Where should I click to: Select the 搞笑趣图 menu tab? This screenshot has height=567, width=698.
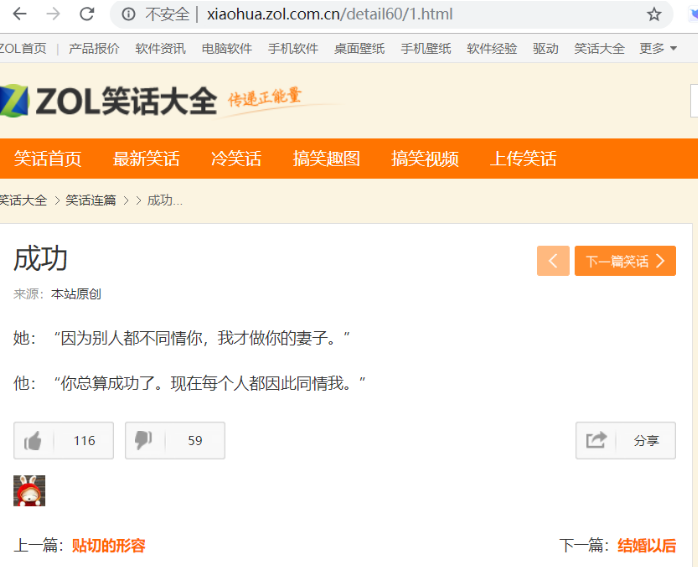click(x=326, y=158)
